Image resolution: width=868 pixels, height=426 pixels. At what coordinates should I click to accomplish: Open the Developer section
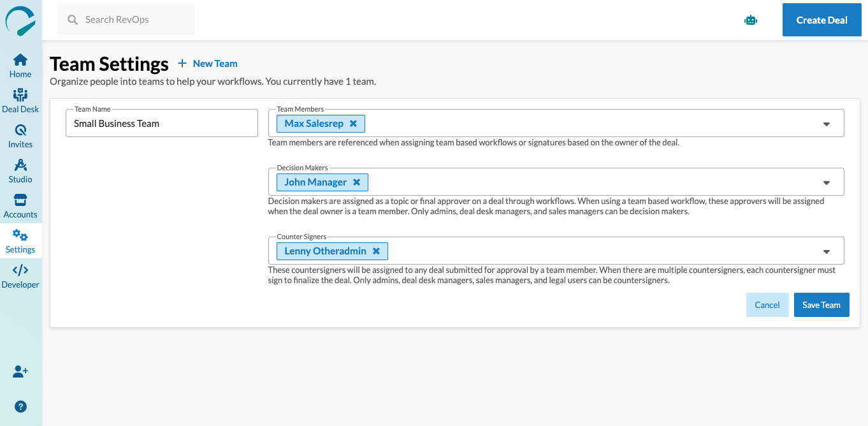(x=20, y=275)
